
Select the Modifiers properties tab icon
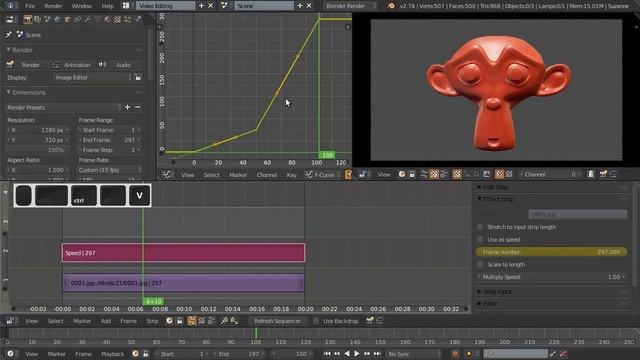tap(87, 19)
